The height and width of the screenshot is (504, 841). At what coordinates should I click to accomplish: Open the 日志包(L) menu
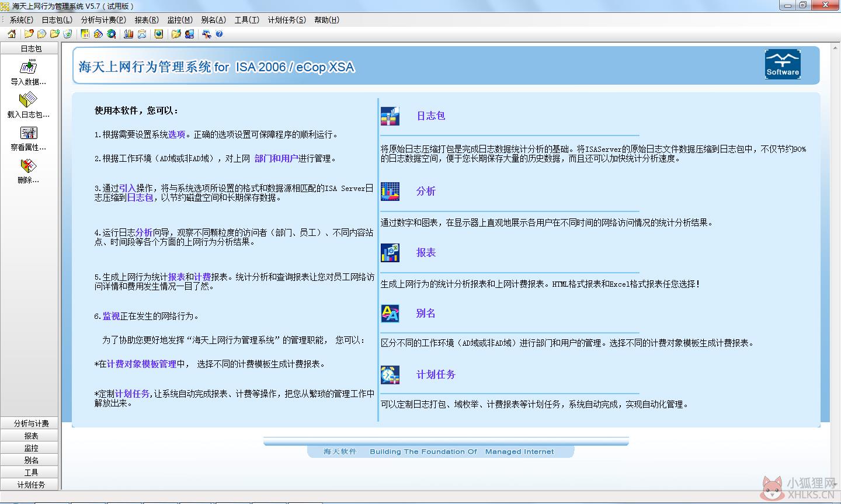tap(57, 20)
